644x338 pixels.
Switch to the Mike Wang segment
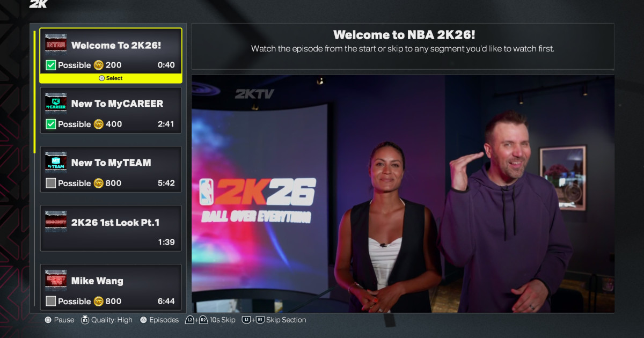(111, 287)
